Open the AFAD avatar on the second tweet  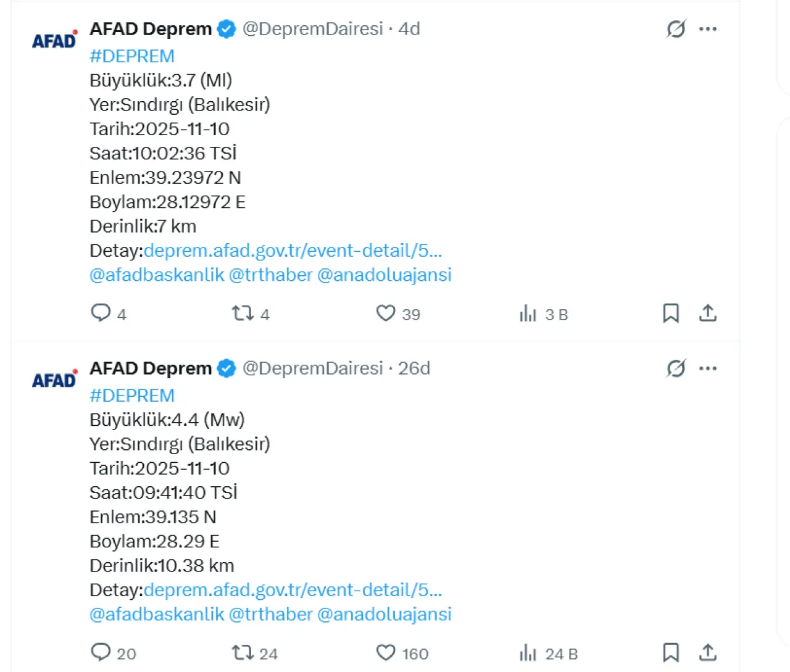(x=54, y=380)
